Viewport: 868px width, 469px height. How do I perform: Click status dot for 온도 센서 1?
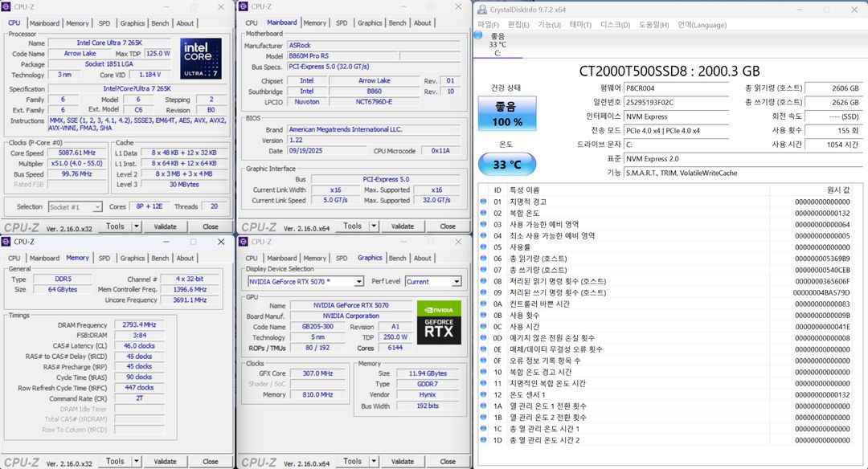[483, 394]
